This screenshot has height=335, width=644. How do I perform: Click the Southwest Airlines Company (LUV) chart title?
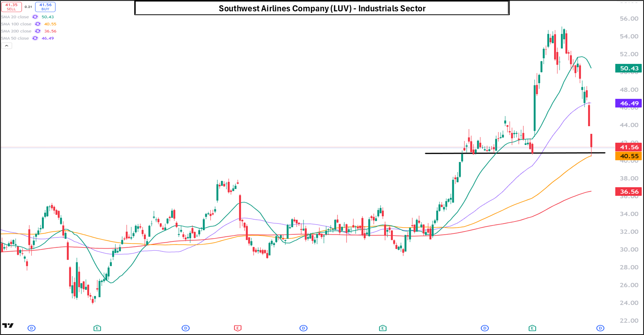pyautogui.click(x=322, y=8)
